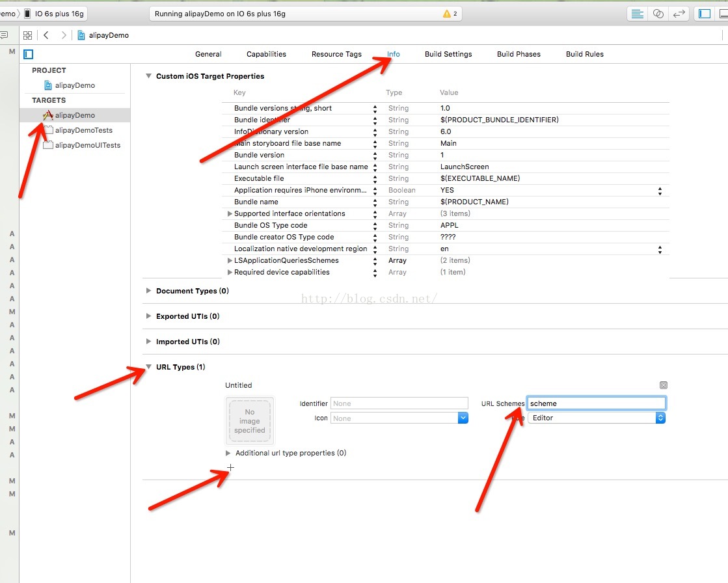This screenshot has height=583, width=728.
Task: Open the Role Editor dropdown
Action: (x=596, y=418)
